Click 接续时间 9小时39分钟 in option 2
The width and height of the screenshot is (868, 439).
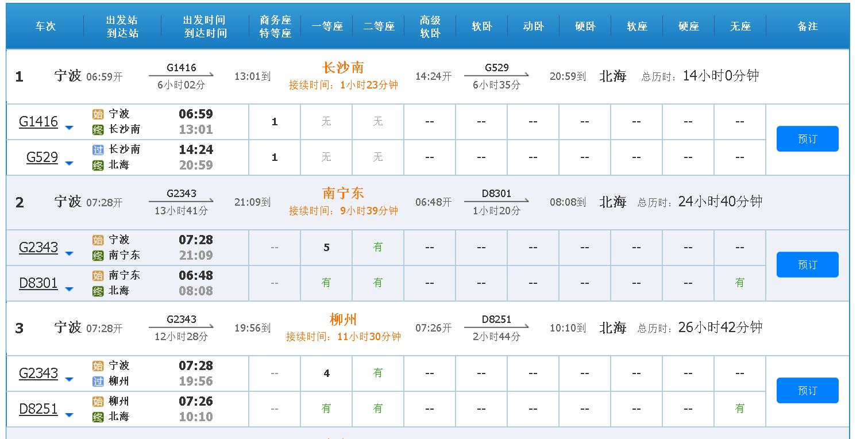343,211
